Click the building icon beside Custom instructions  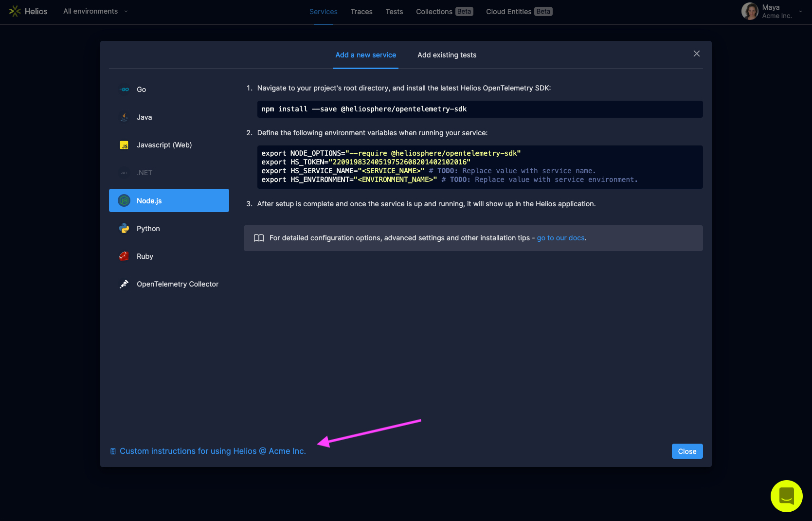tap(113, 451)
